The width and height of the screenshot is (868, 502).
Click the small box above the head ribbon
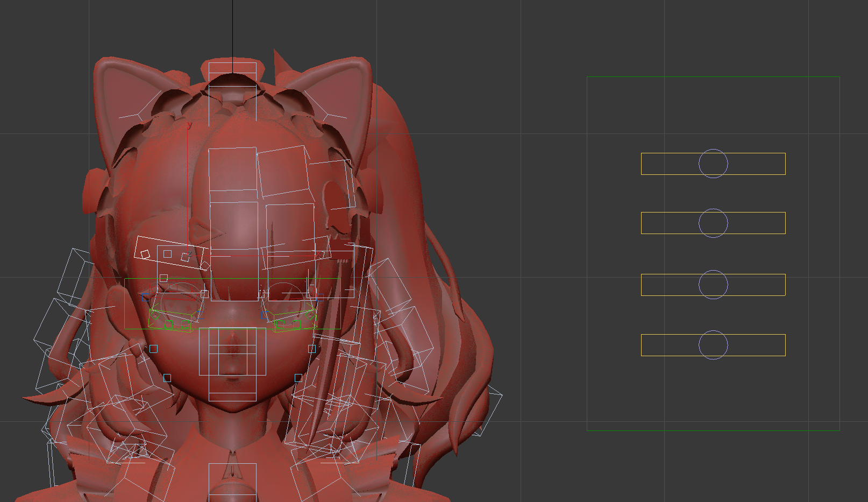point(231,68)
